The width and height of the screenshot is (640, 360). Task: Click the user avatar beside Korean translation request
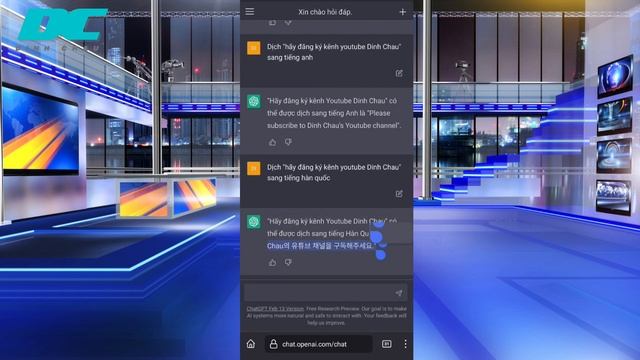253,168
